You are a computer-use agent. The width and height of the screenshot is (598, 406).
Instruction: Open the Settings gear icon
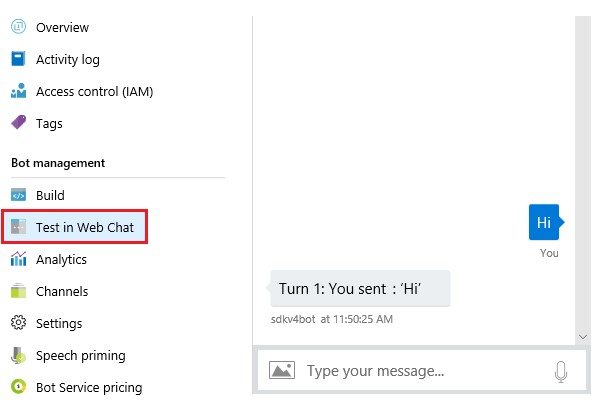pyautogui.click(x=18, y=323)
